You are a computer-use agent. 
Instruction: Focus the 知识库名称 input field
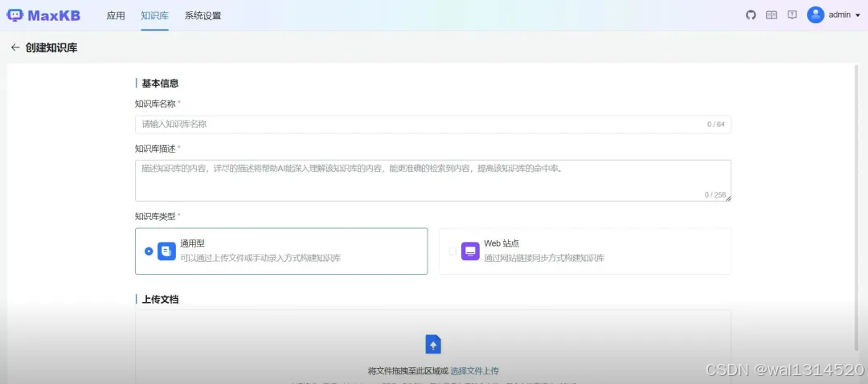tap(433, 125)
